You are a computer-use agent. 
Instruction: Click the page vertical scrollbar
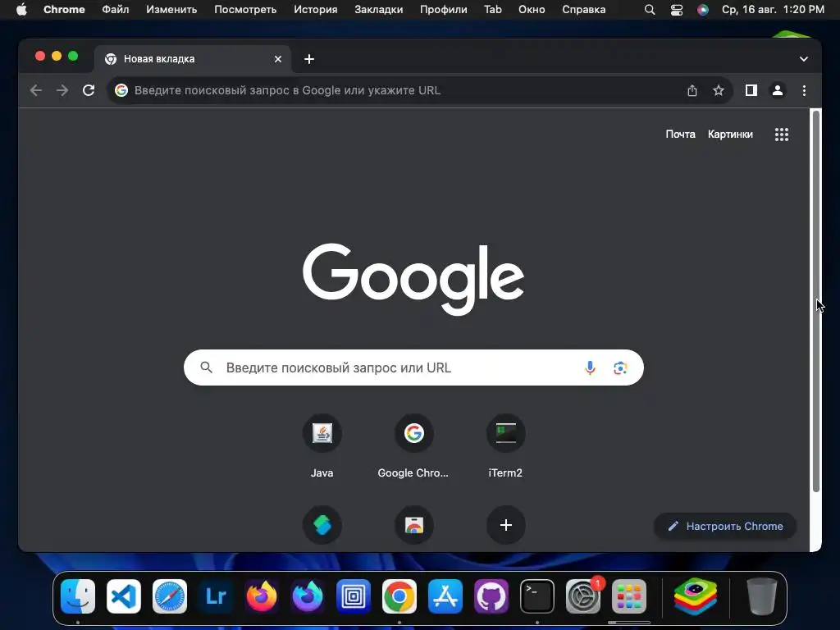click(x=816, y=300)
